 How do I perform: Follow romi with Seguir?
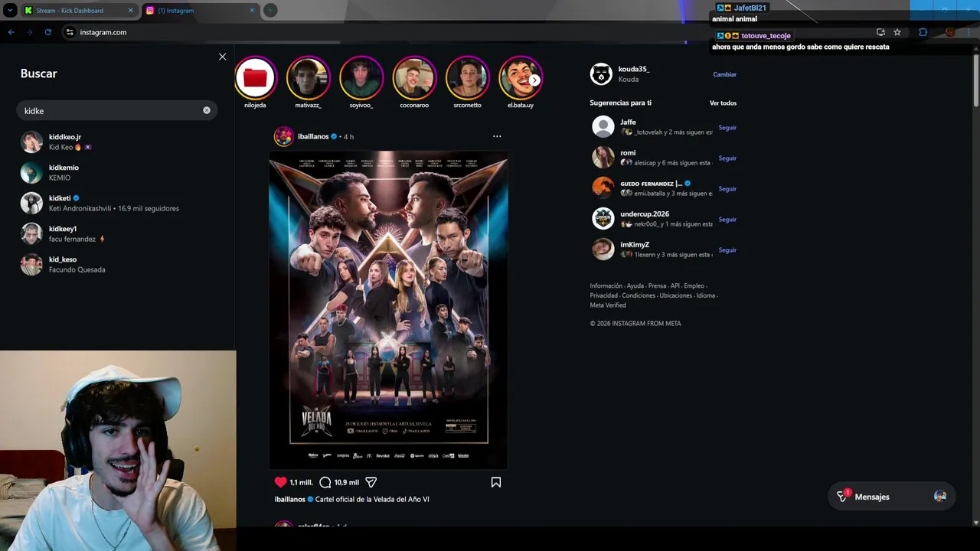727,158
